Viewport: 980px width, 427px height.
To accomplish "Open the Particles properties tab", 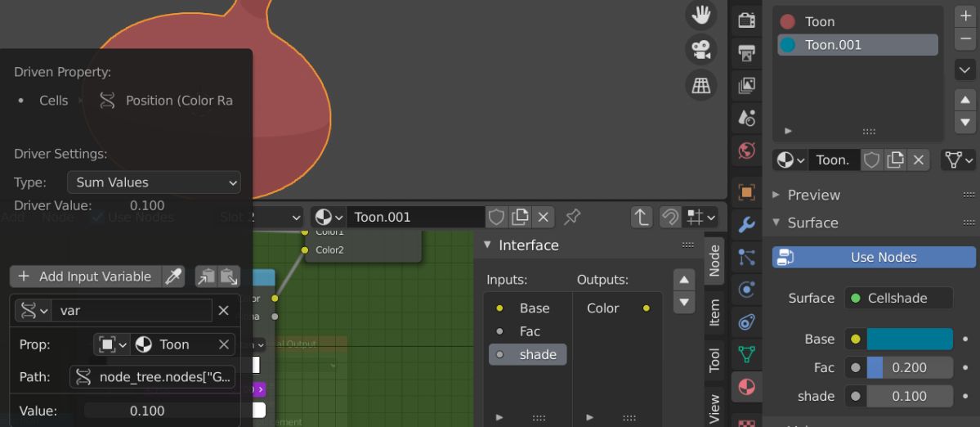I will click(x=746, y=257).
